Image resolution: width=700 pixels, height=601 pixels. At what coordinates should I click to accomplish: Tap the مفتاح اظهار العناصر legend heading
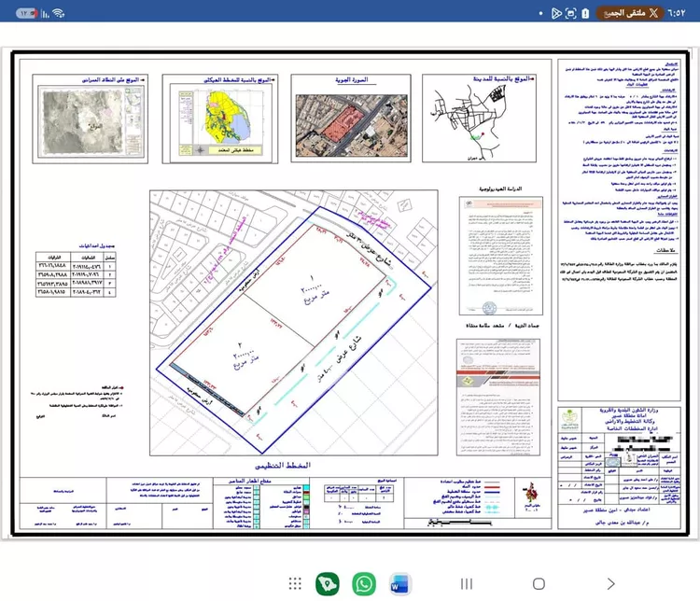click(250, 481)
